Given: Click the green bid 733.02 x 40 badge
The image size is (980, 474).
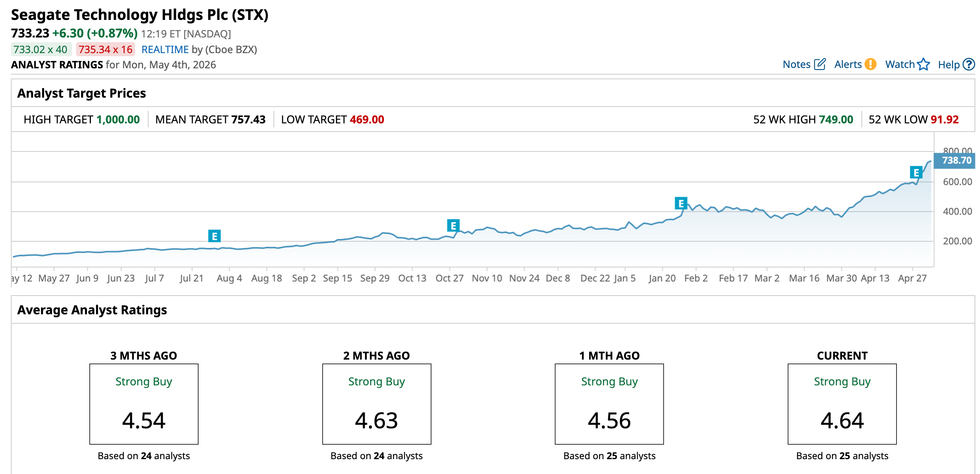Looking at the screenshot, I should click(41, 50).
